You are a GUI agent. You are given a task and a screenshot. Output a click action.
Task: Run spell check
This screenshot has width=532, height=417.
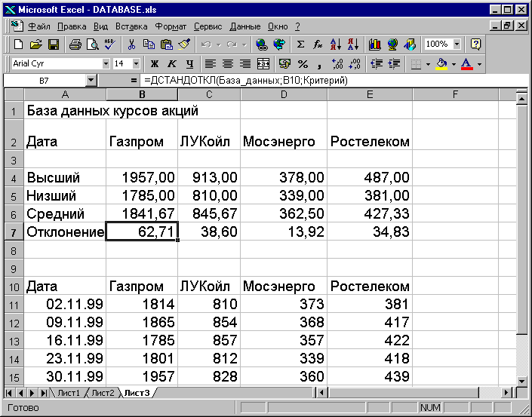pos(110,44)
